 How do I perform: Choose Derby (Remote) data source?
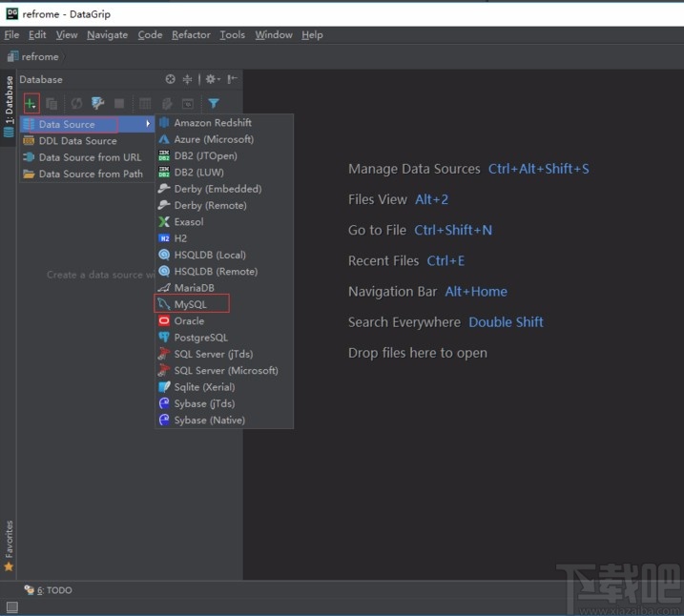(224, 205)
